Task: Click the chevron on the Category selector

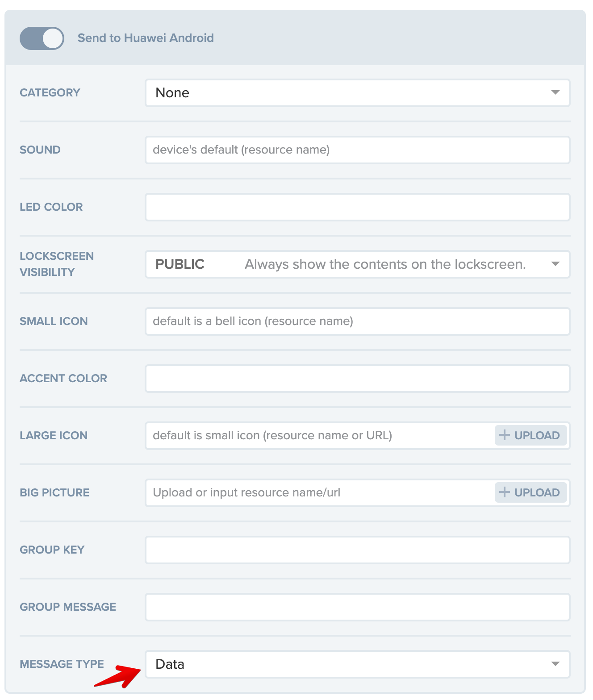Action: 555,93
